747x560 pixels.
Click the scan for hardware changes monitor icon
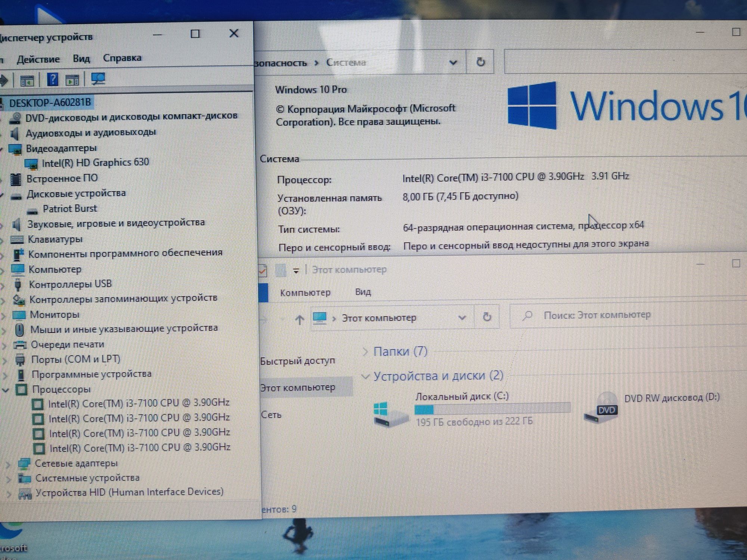pyautogui.click(x=98, y=78)
